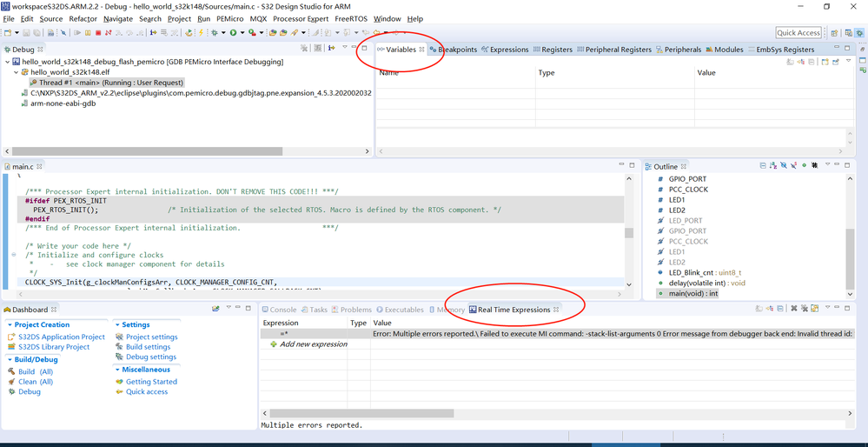Screen dimensions: 868x447
Task: Open the Variables view menu dropdown triangle
Action: (848, 60)
